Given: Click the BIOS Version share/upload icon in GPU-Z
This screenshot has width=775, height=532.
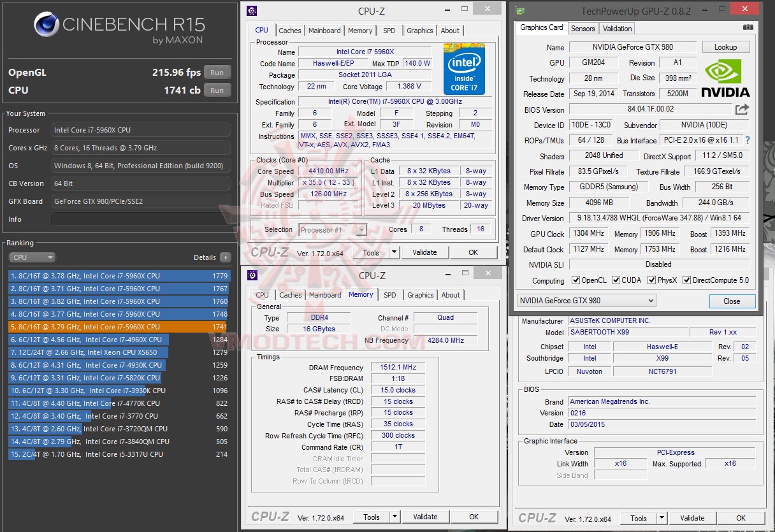Looking at the screenshot, I should 742,110.
